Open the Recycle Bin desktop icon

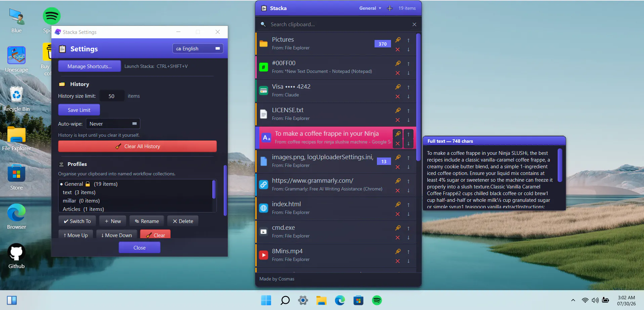pyautogui.click(x=16, y=99)
